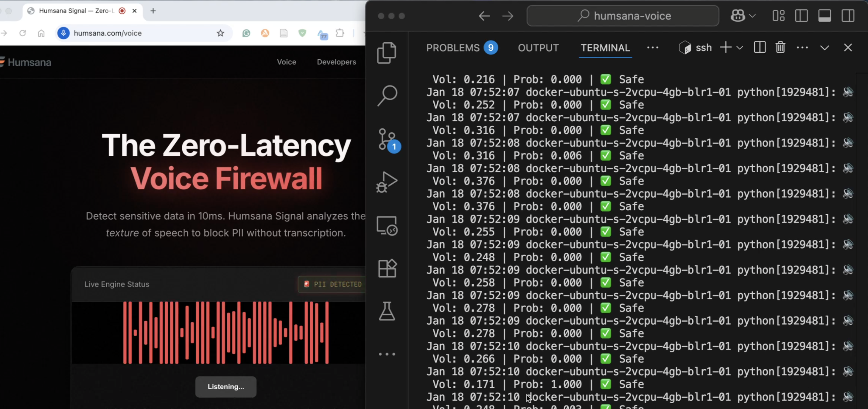Screen dimensions: 868x409
Task: Customize layout in VS Code title bar
Action: (778, 16)
